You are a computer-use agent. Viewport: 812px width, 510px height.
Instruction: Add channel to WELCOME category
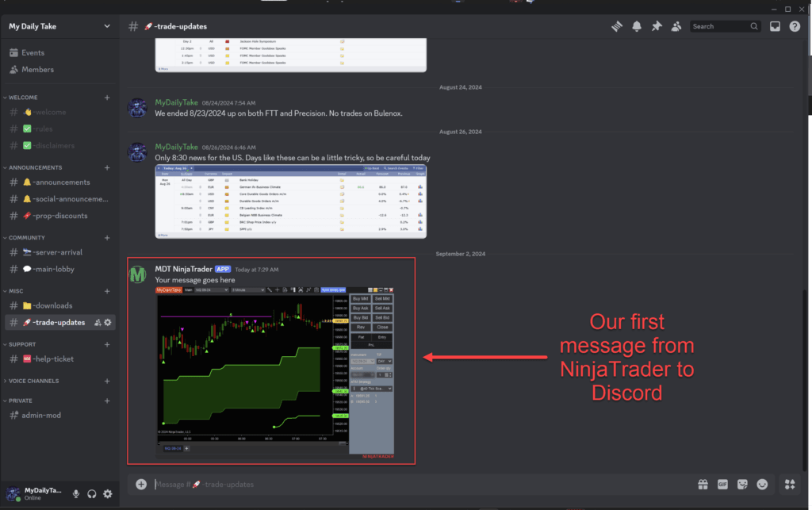coord(107,98)
